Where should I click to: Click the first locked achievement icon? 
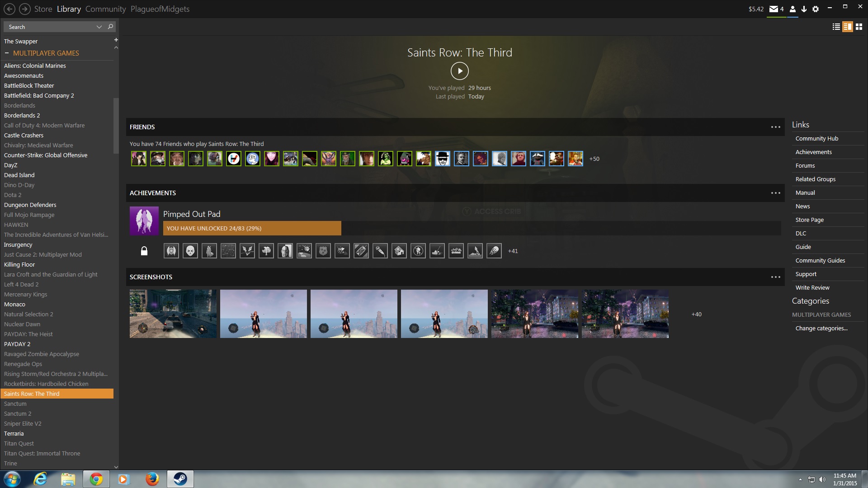171,251
